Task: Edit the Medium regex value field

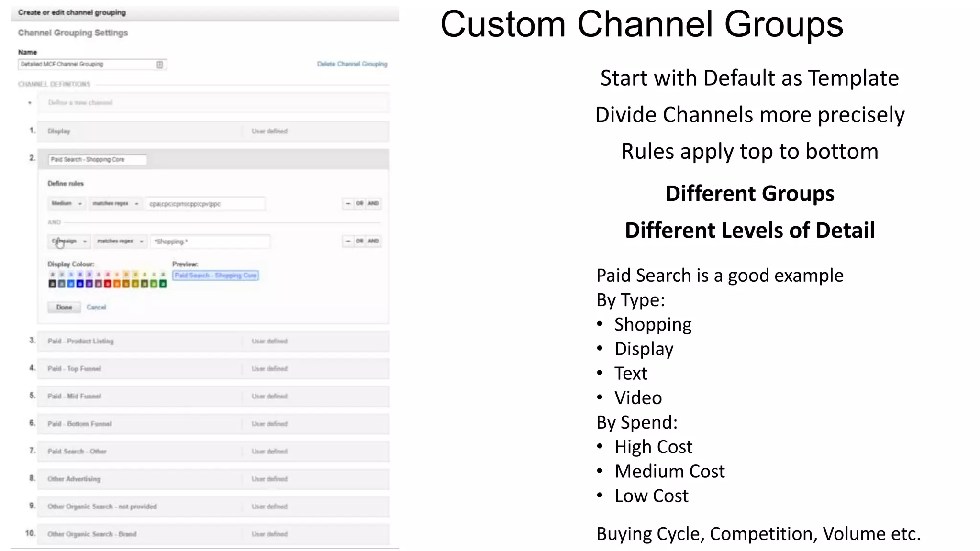Action: point(205,204)
